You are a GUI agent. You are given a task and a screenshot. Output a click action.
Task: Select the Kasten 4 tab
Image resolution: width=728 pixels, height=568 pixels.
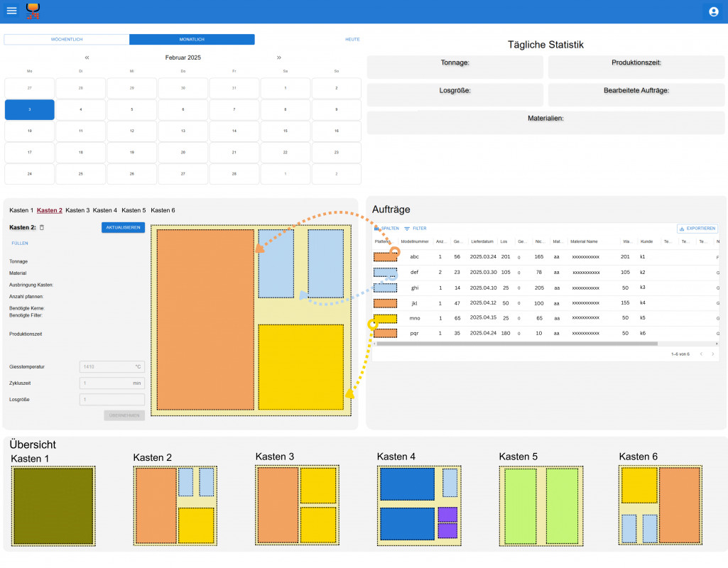pos(105,210)
